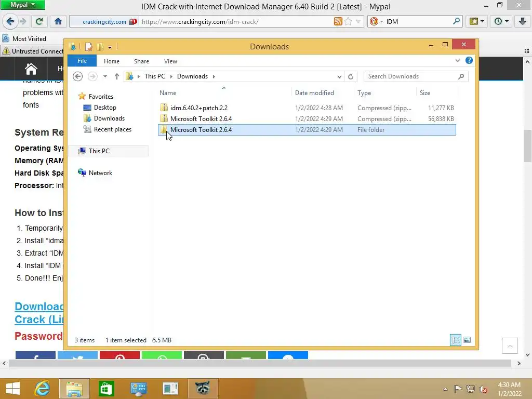Screen dimensions: 532x399
Task: Open Recent places in navigation pane
Action: tap(113, 129)
